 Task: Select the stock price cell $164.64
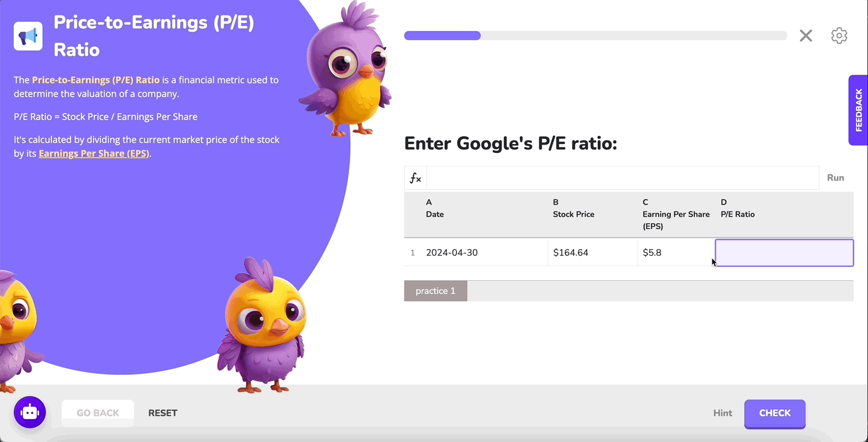(x=592, y=253)
